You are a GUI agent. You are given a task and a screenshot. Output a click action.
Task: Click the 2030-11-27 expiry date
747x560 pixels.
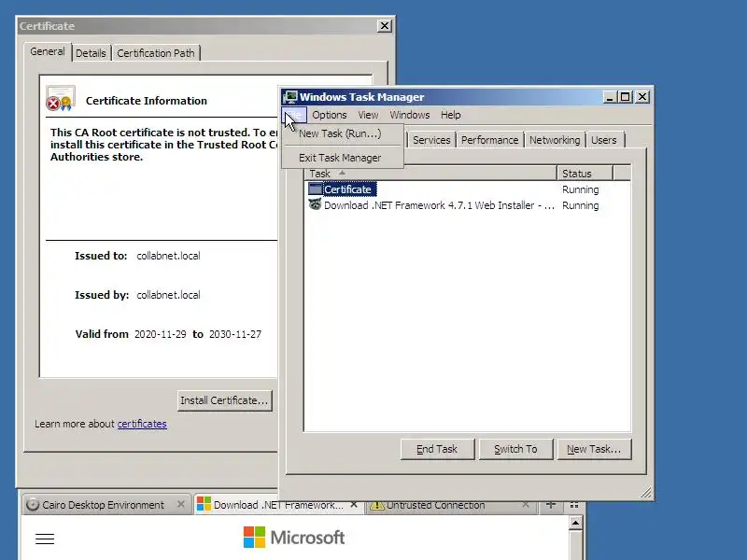click(x=235, y=334)
